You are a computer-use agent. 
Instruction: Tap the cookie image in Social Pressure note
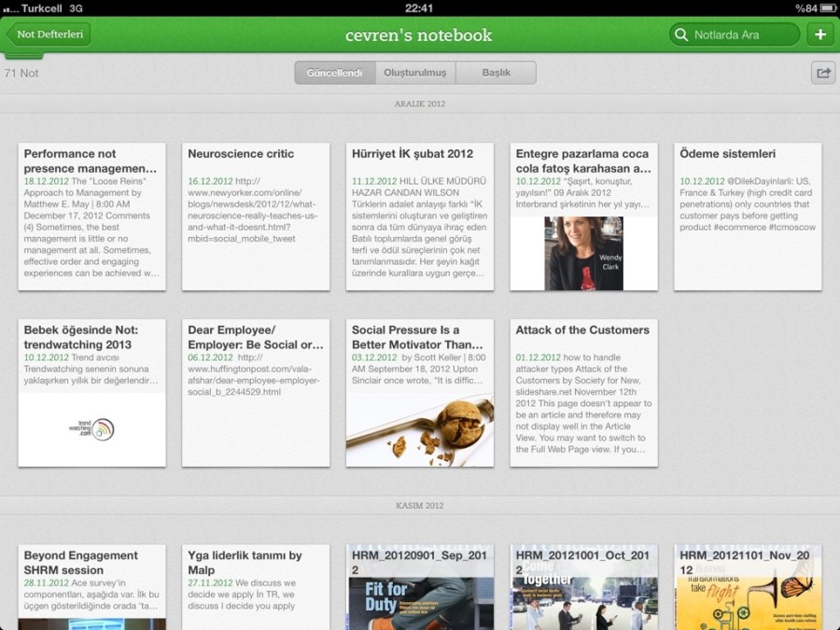pos(420,430)
